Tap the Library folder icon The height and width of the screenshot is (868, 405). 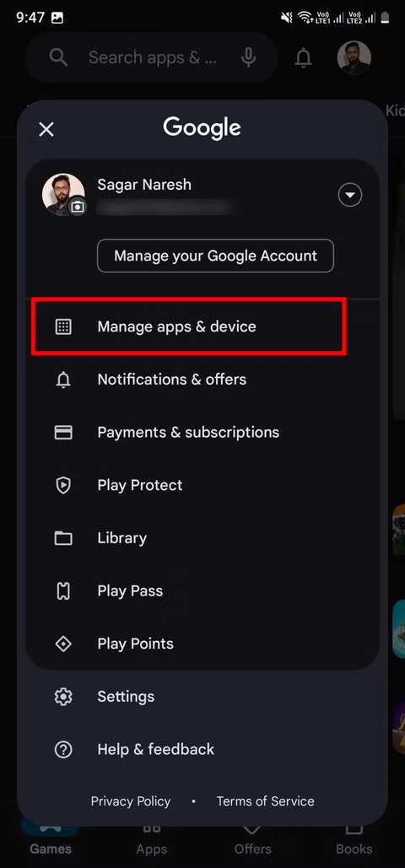coord(63,538)
